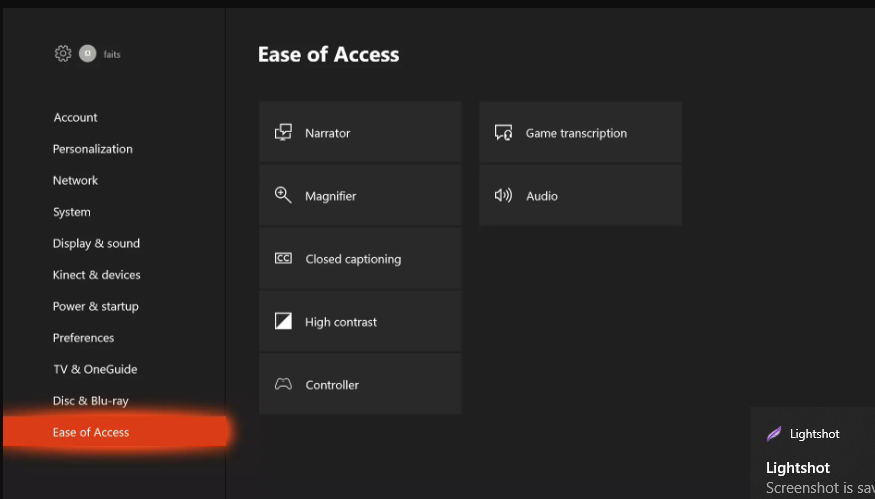This screenshot has height=499, width=875.
Task: Click the Lightshot notification title
Action: pos(797,467)
